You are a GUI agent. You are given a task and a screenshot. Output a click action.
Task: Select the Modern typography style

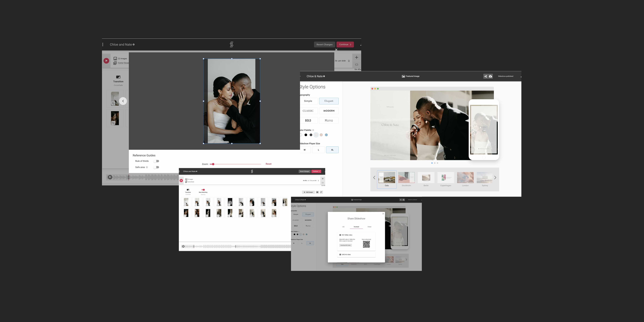[329, 110]
